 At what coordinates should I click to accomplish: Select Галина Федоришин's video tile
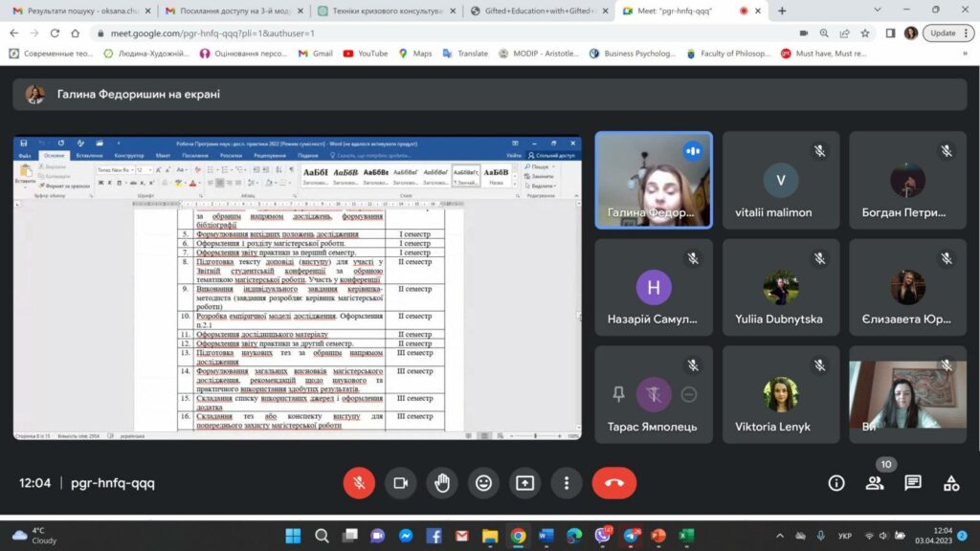[654, 180]
